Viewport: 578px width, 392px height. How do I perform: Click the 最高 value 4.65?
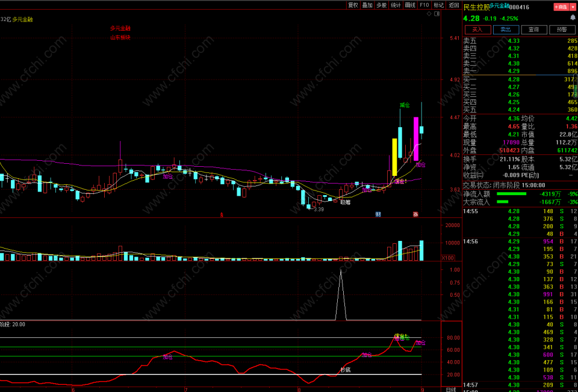pyautogui.click(x=514, y=126)
